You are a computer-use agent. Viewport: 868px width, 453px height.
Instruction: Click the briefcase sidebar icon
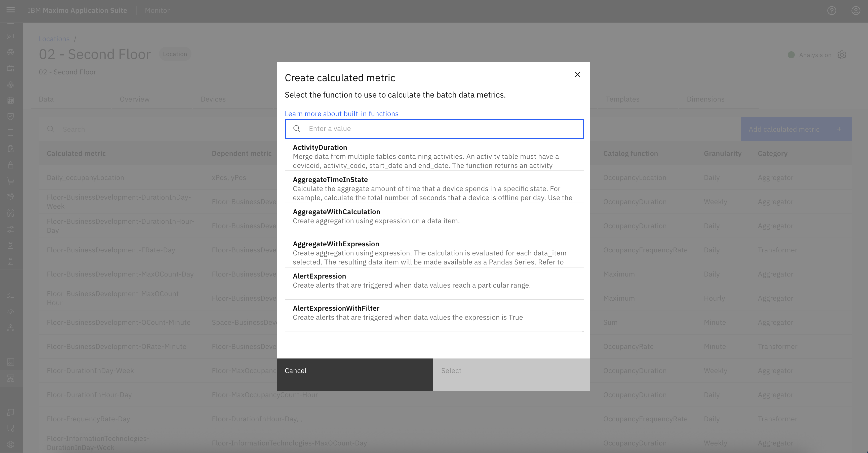(11, 68)
